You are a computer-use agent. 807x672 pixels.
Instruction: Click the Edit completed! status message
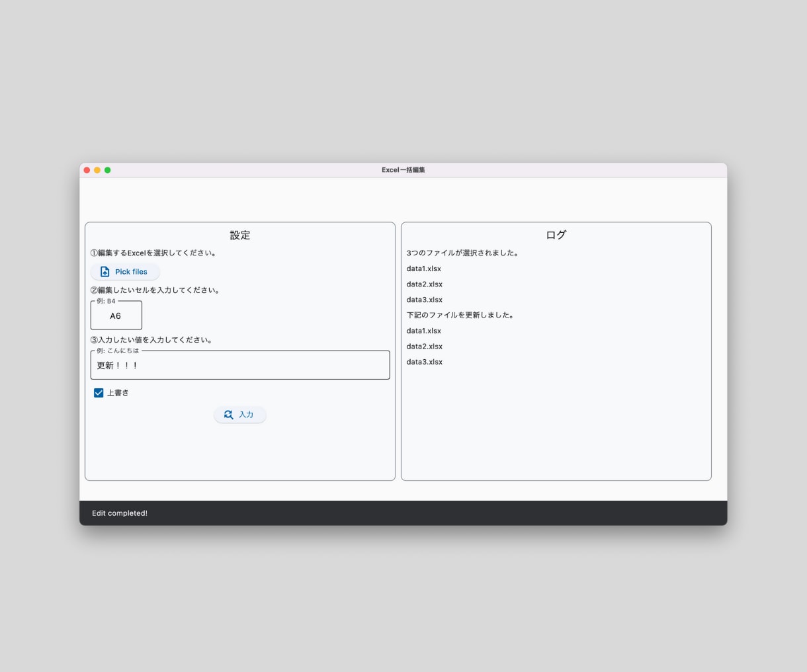(120, 513)
